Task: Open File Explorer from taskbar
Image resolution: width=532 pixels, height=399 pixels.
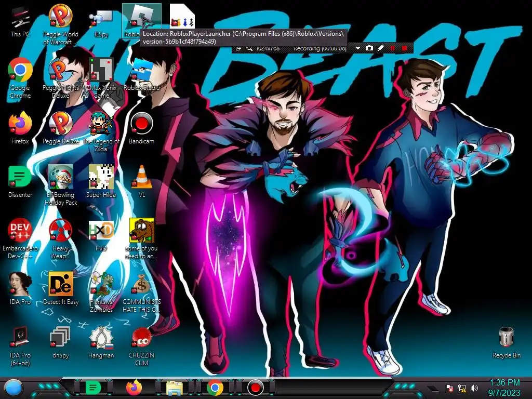Action: (x=175, y=388)
